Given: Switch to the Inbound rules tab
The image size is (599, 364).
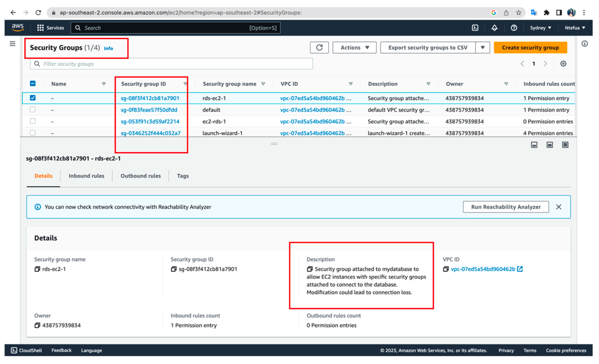Looking at the screenshot, I should [86, 176].
